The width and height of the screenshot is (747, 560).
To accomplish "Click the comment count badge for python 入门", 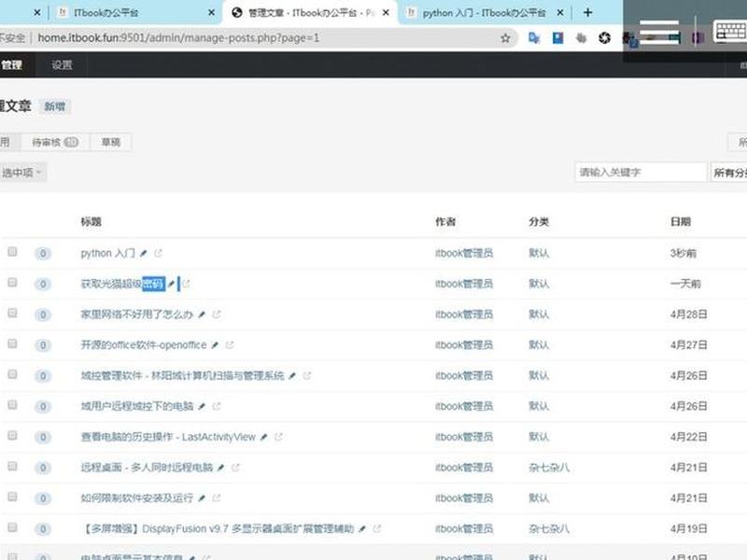I will tap(43, 253).
